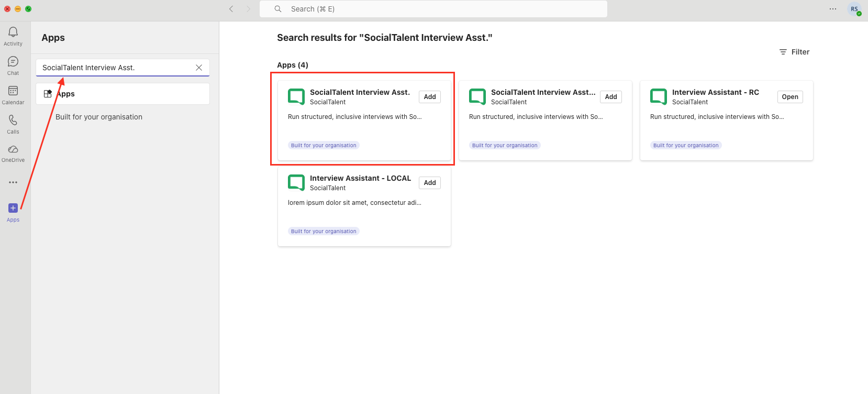Click the truncated SocialTalent Interview Asst... app logo

tap(477, 96)
